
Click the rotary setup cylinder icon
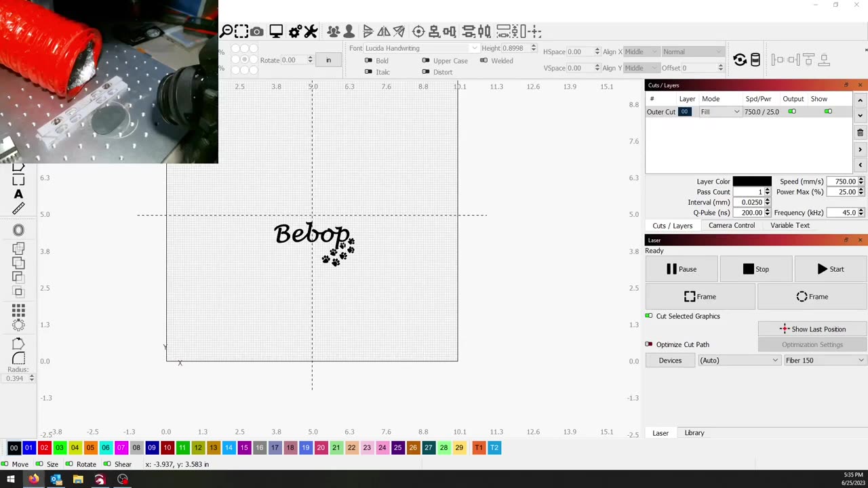pos(755,60)
